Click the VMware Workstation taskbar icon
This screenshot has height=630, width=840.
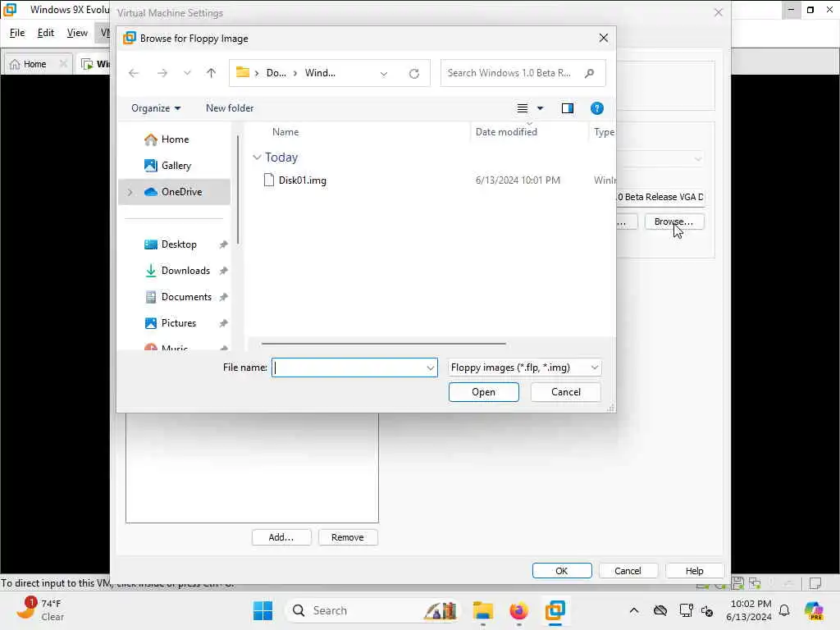click(555, 610)
